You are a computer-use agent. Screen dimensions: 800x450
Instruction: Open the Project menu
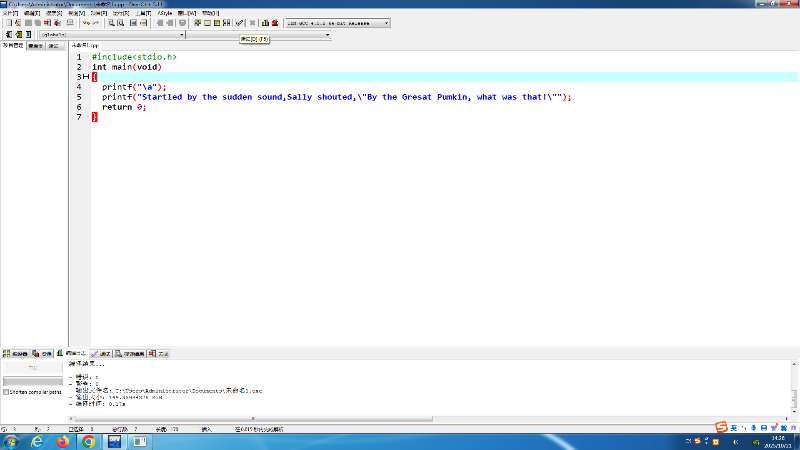(98, 13)
